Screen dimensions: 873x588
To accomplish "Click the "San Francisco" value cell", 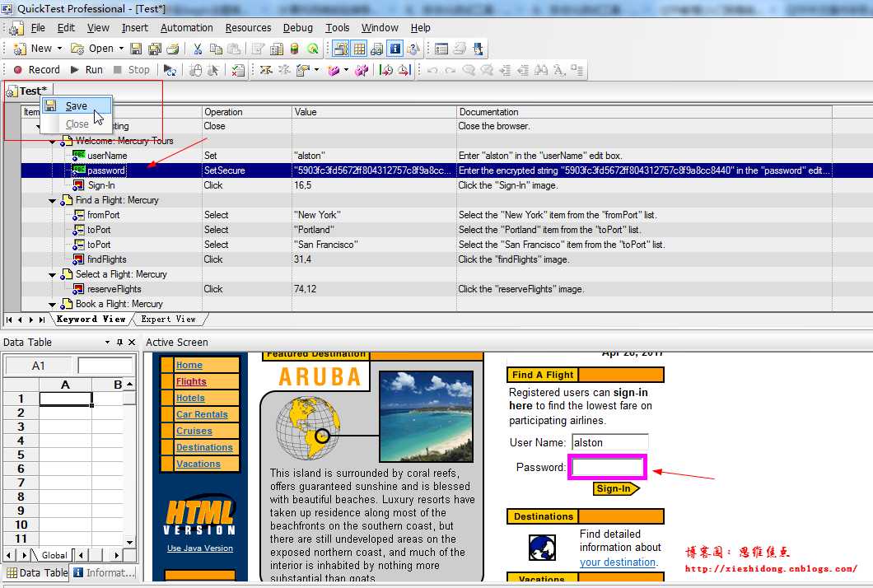I will [x=374, y=245].
